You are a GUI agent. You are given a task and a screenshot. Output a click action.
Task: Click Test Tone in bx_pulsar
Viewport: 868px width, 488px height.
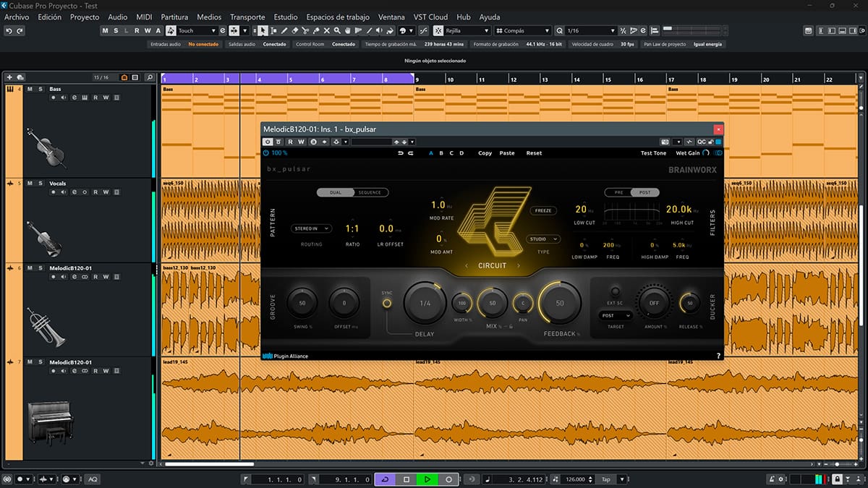point(653,153)
